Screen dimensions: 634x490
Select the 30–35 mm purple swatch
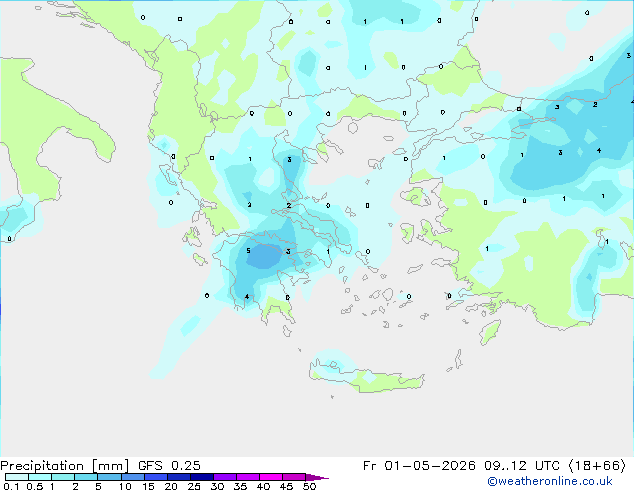[x=225, y=477]
